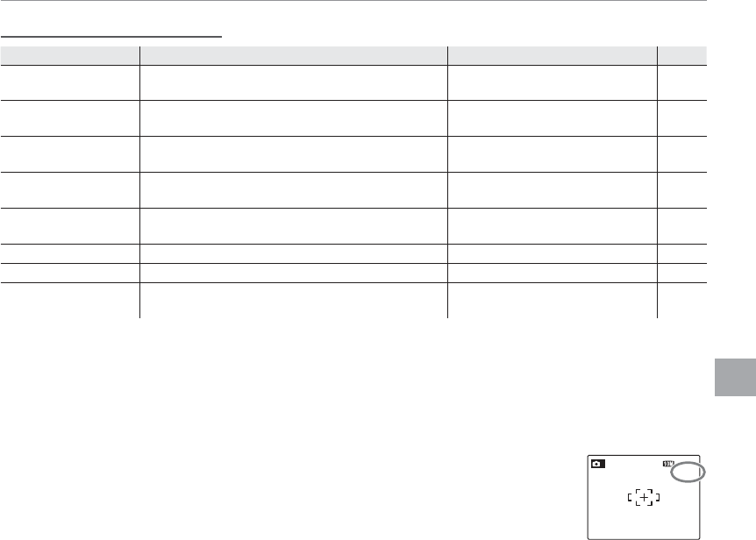Click inside the grey highlighted oval callout
Screen dimensions: 756x540
point(688,472)
